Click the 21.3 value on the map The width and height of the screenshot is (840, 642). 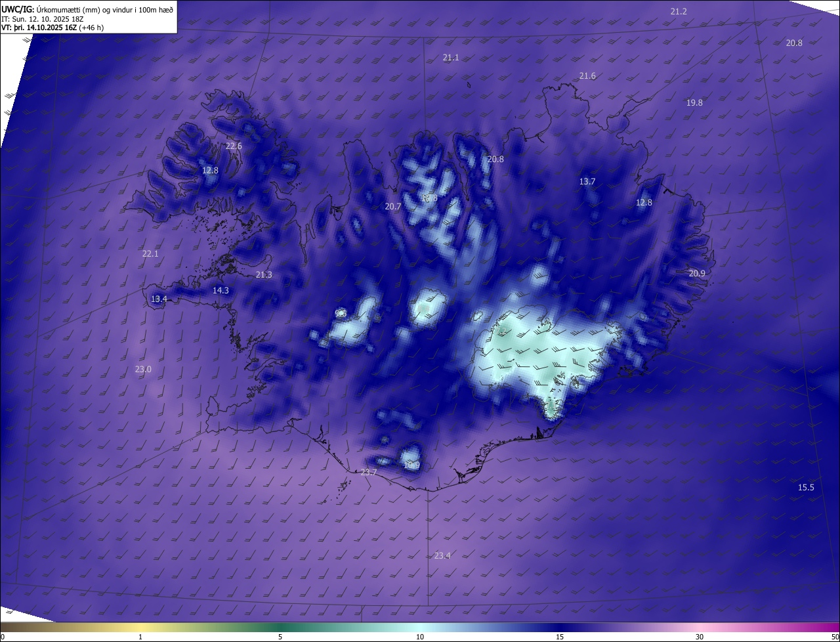264,274
